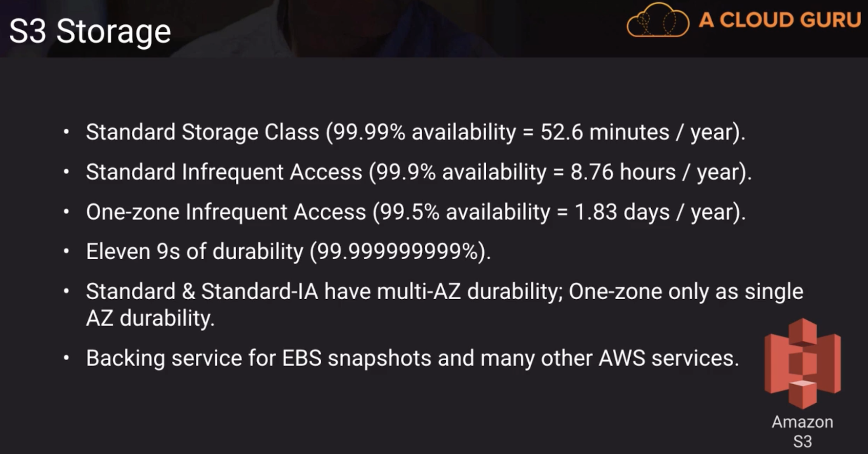The image size is (868, 454).
Task: Click the bullet dot before Eleven 9s
Action: point(66,251)
